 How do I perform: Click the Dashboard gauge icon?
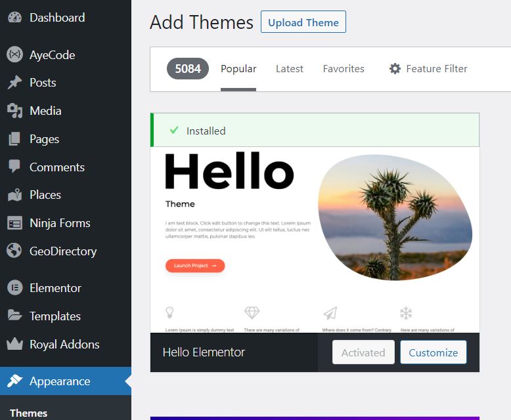coord(14,17)
